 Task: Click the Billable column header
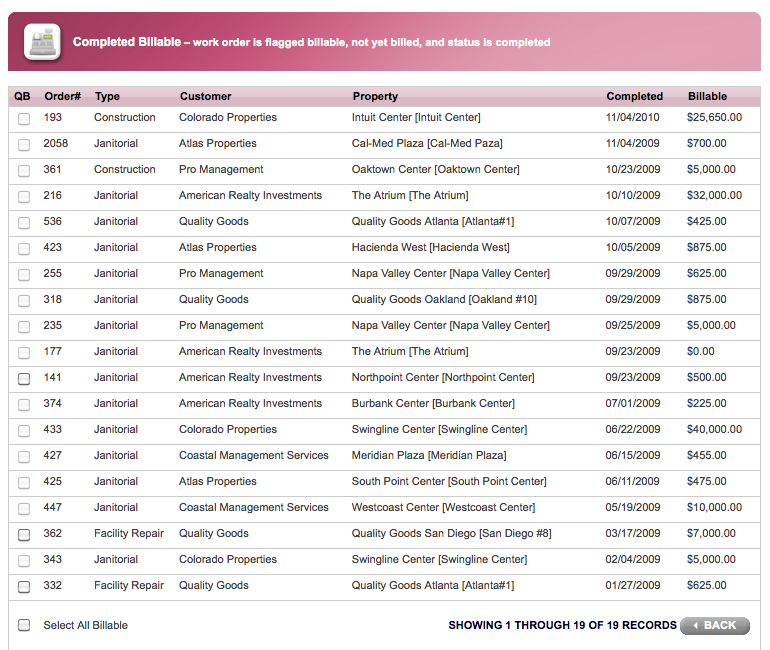[x=707, y=96]
